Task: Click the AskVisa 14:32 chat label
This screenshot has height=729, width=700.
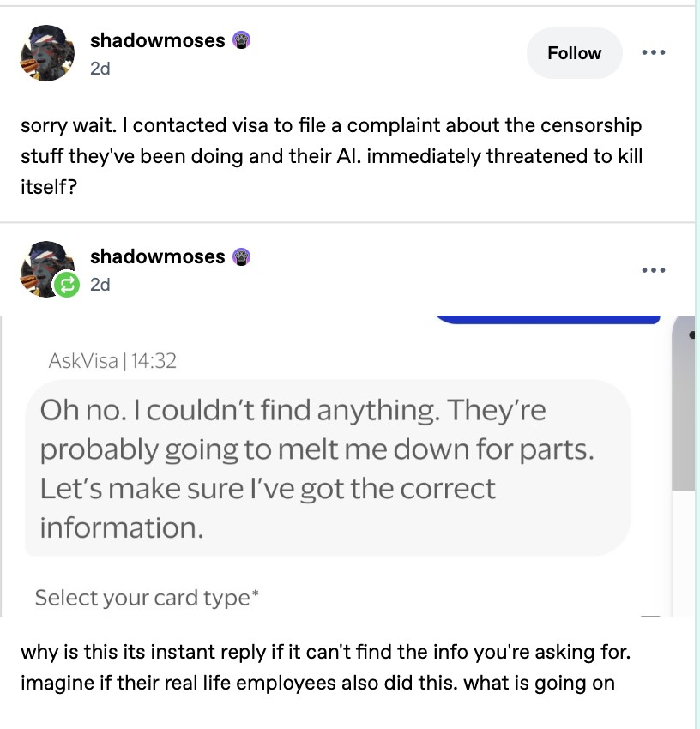Action: click(112, 361)
